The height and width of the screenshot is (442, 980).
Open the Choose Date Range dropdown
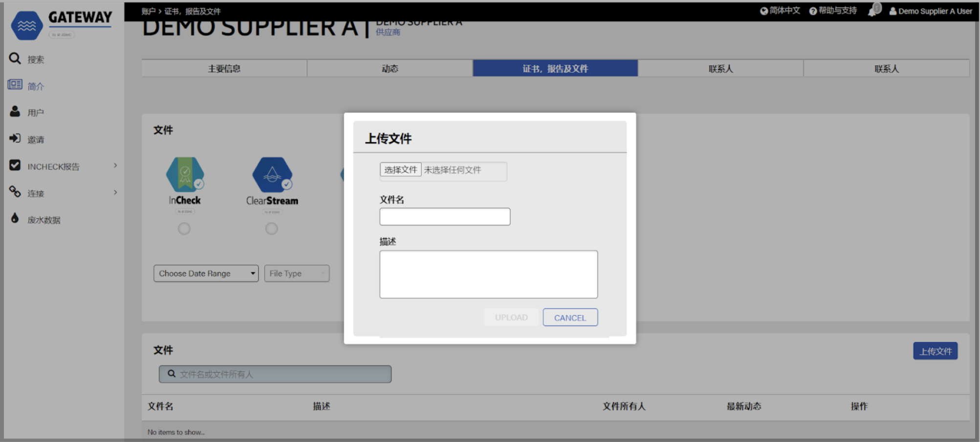(206, 273)
